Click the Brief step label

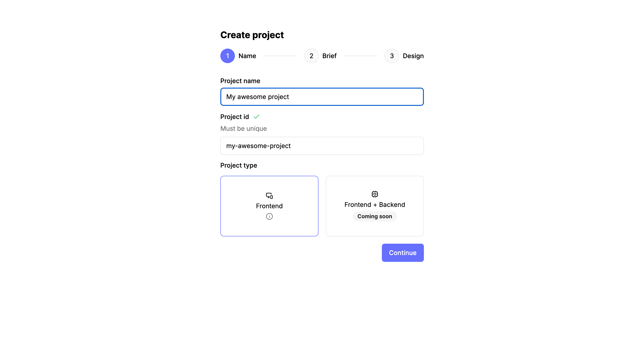click(x=329, y=56)
